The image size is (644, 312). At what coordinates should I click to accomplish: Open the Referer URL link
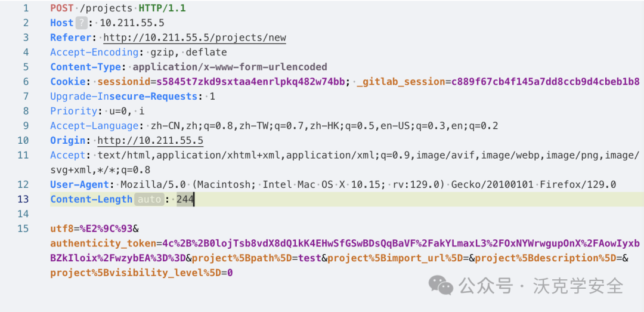tap(194, 38)
